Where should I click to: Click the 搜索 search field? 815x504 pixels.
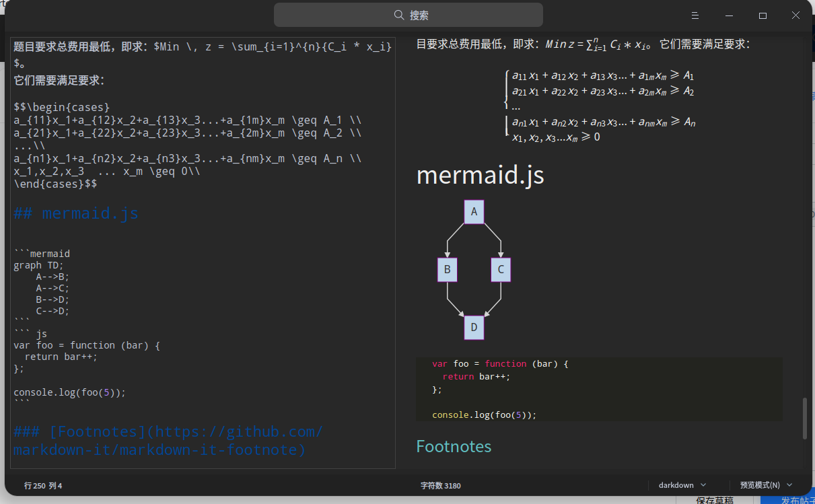(x=408, y=15)
